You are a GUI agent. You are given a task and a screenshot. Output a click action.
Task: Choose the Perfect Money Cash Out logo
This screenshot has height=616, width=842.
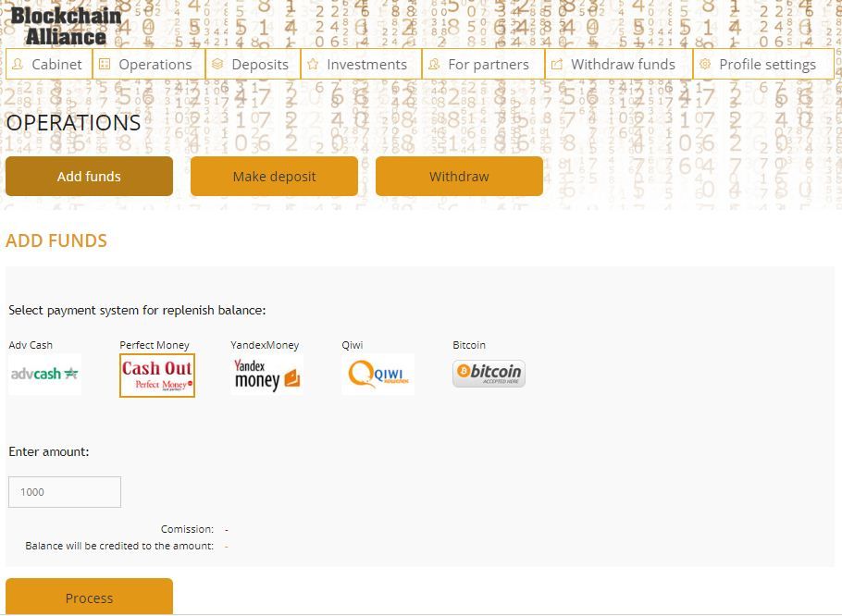157,376
